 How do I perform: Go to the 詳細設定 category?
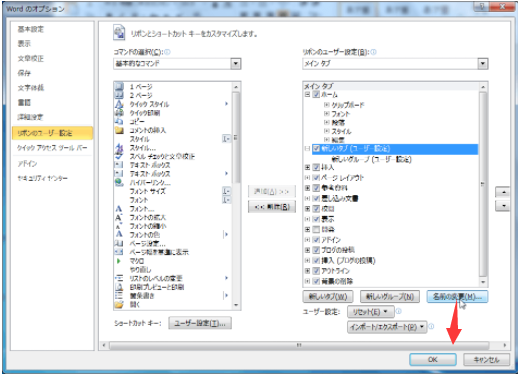pyautogui.click(x=31, y=117)
